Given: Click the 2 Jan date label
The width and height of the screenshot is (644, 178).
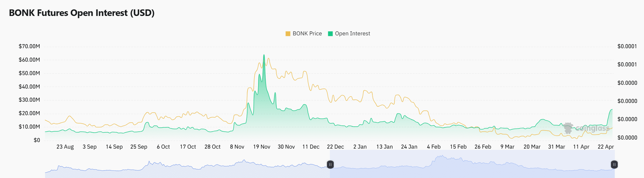Looking at the screenshot, I should pyautogui.click(x=360, y=147).
